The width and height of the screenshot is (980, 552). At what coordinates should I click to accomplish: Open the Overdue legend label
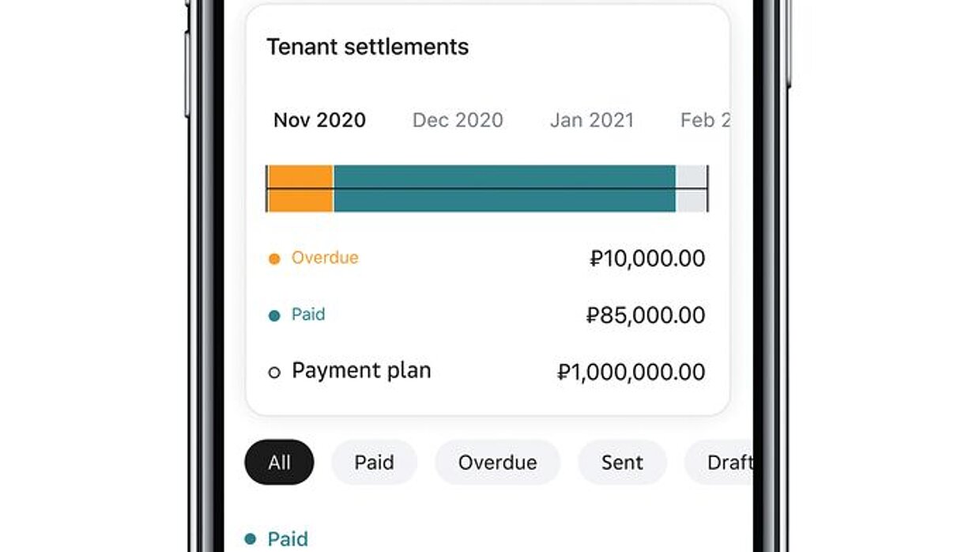click(325, 258)
